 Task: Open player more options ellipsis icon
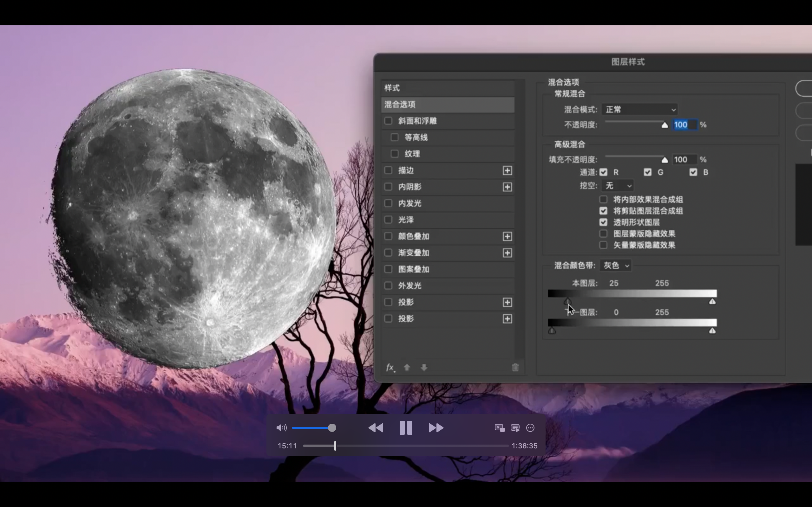530,428
